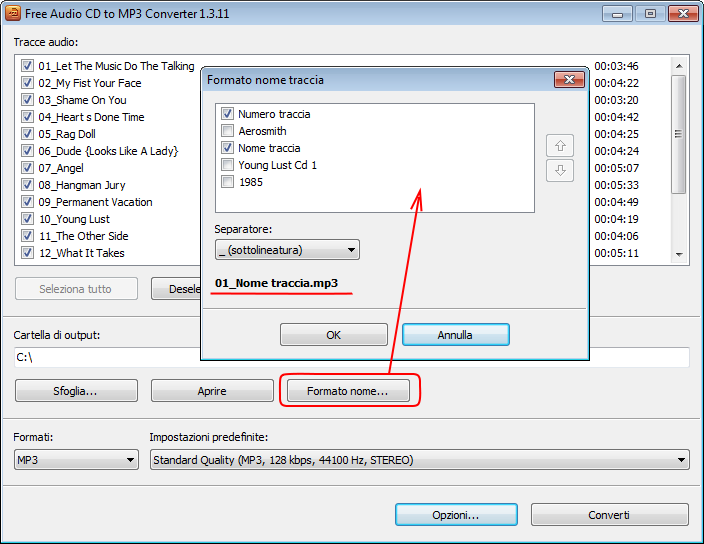
Task: Select the Numero traccia item text
Action: click(x=274, y=114)
